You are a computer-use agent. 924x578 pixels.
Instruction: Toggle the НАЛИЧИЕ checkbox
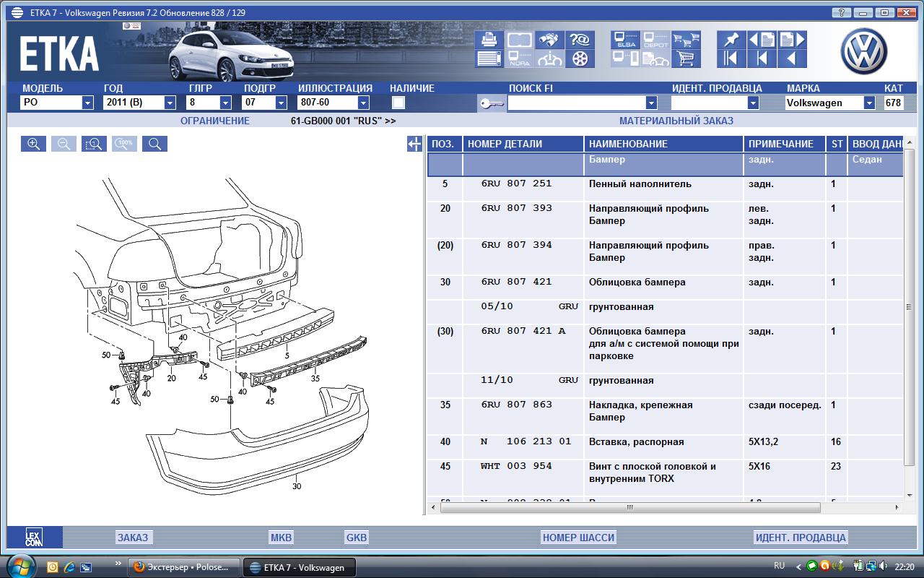(x=398, y=103)
